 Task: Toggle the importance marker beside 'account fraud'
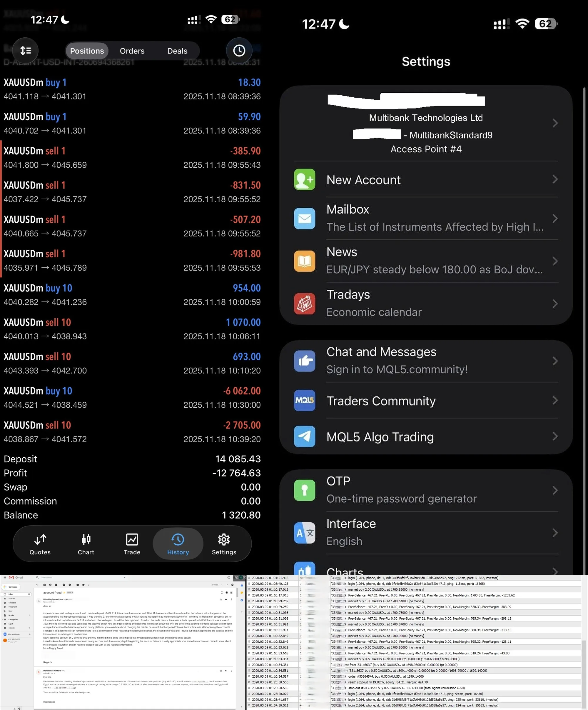(64, 593)
